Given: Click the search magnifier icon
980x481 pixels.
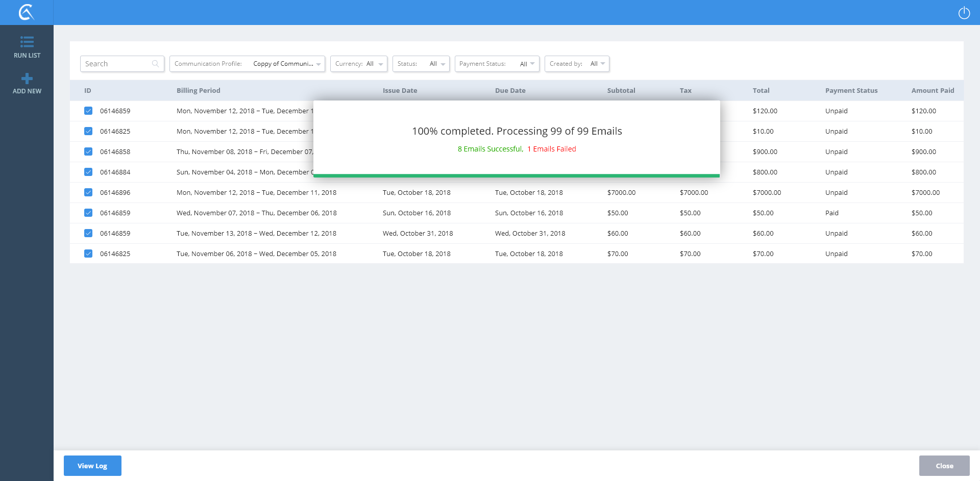Looking at the screenshot, I should (x=155, y=64).
